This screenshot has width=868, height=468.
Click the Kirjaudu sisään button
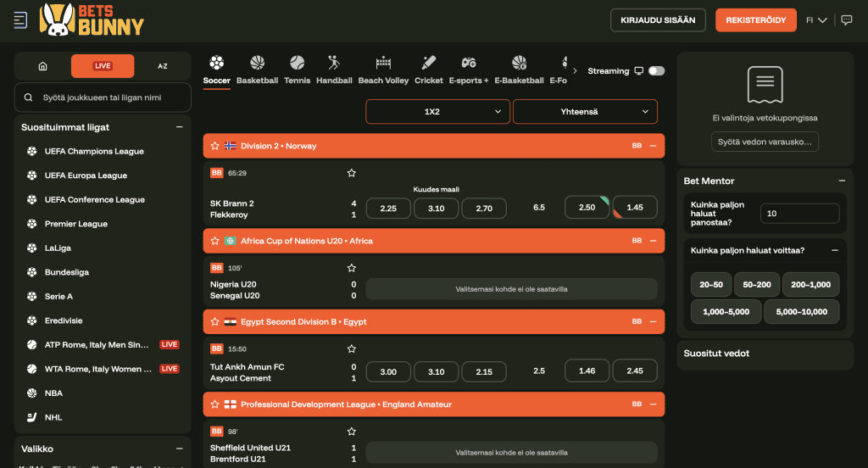(658, 20)
